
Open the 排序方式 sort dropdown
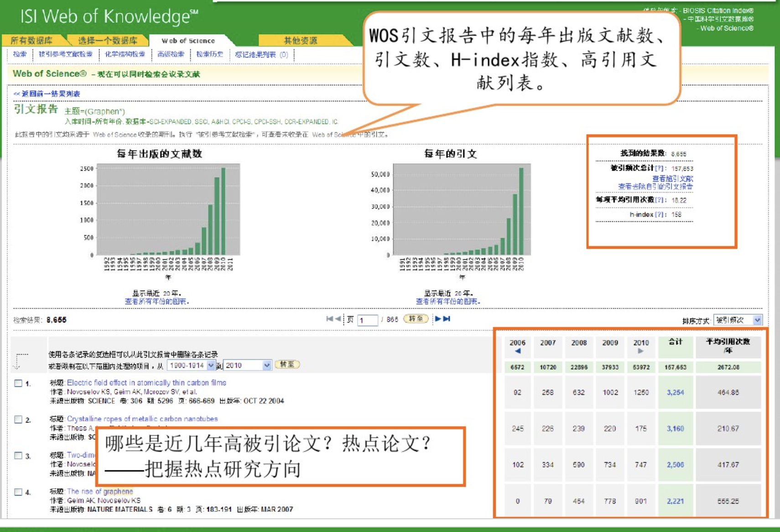click(738, 320)
